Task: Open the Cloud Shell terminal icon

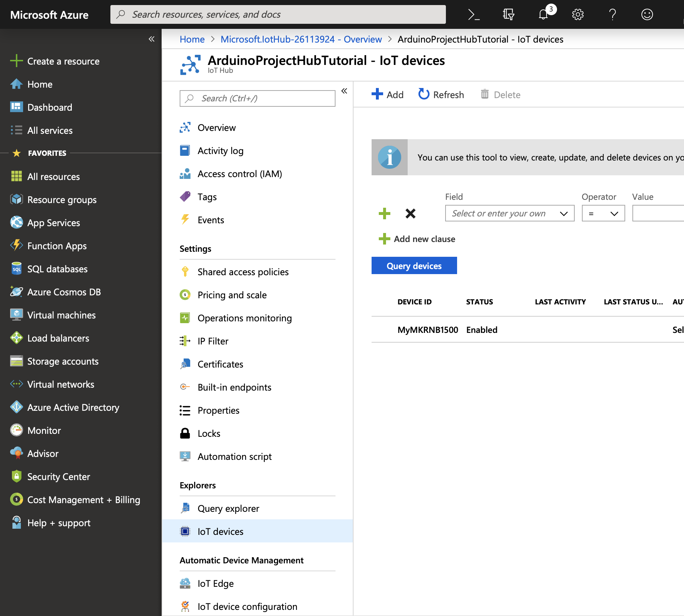Action: (x=474, y=14)
